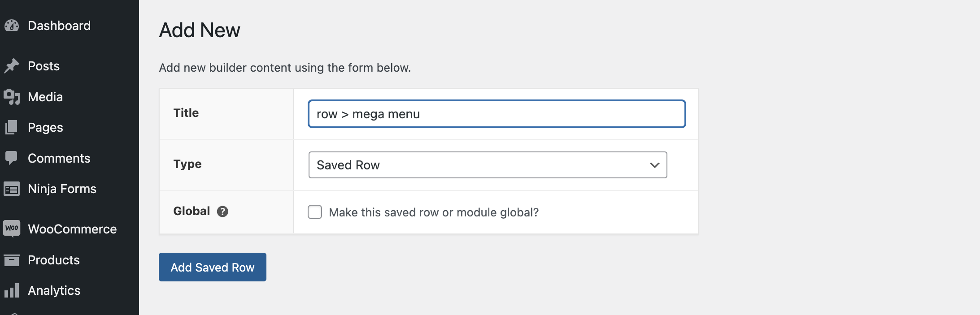
Task: Enable the make global checkbox
Action: coord(315,212)
